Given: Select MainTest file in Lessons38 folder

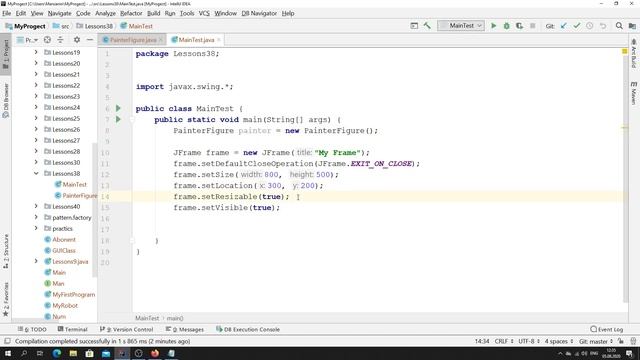Looking at the screenshot, I should coord(71,184).
